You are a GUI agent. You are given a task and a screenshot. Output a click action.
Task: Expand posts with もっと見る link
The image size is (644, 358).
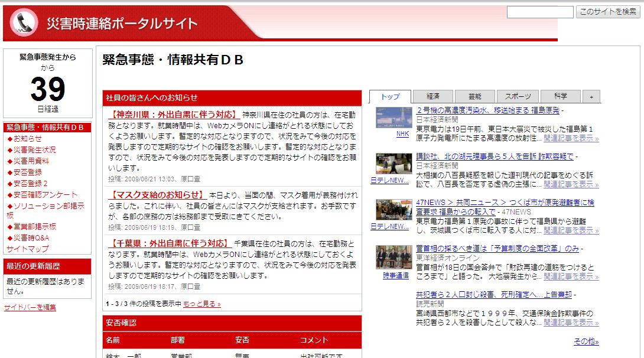[x=201, y=304]
